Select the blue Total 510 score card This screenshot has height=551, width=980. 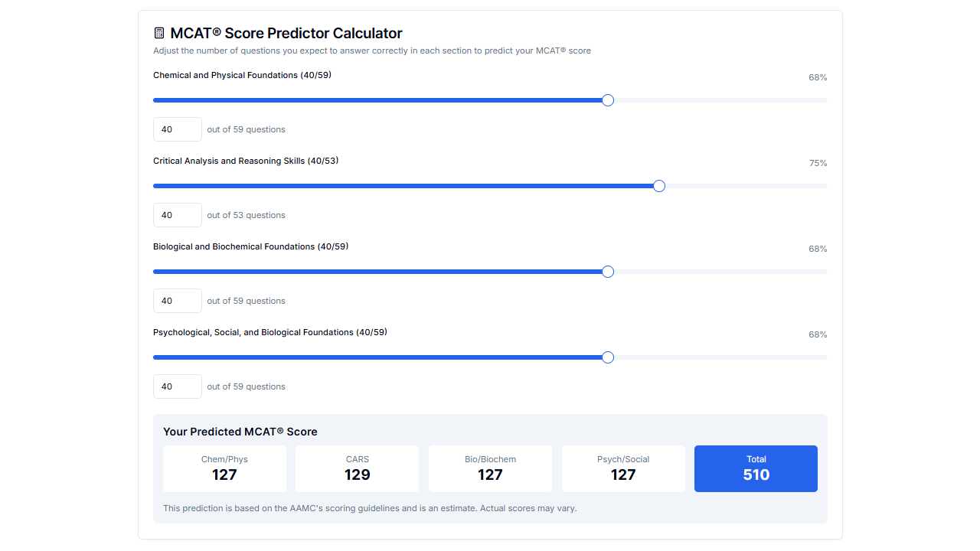[756, 468]
